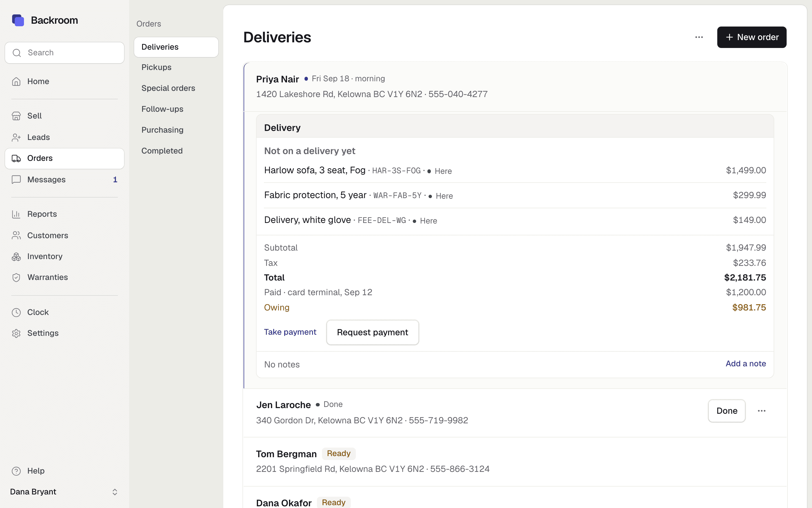Click Priya Nair's address line
The height and width of the screenshot is (508, 812).
pos(372,94)
